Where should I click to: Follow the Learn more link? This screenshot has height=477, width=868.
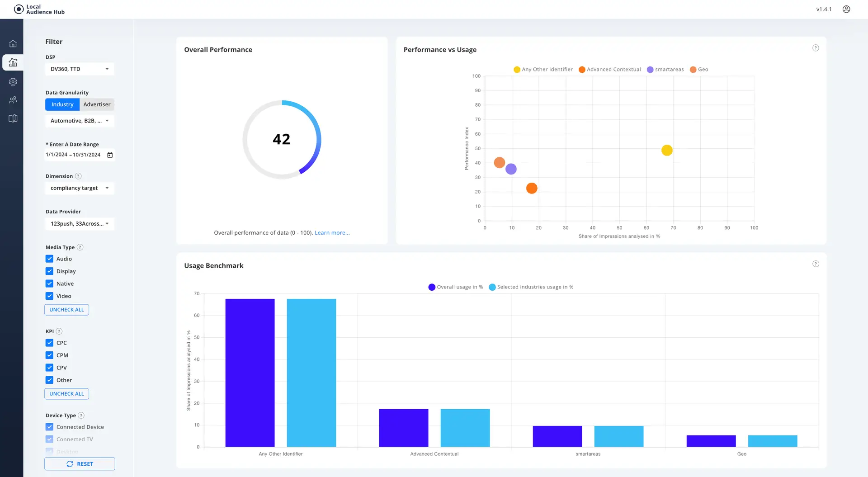[332, 233]
